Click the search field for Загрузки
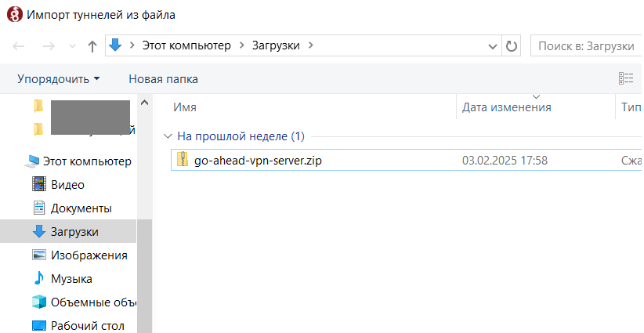 (x=586, y=46)
